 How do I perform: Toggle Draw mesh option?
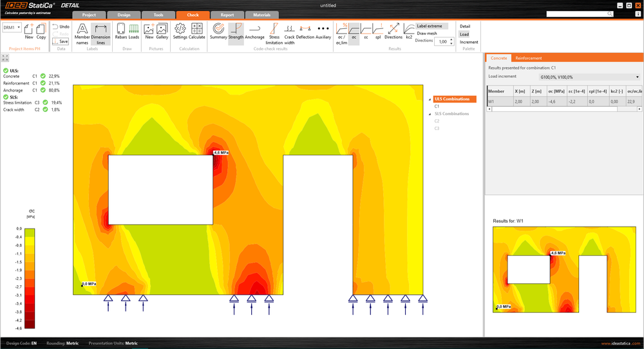[x=427, y=33]
